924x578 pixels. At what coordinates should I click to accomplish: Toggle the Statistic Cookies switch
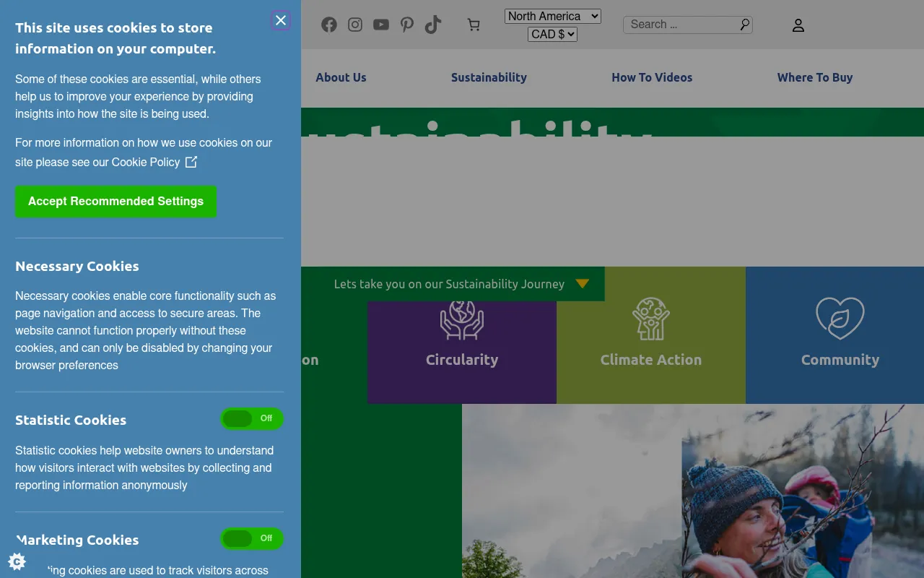(x=252, y=419)
